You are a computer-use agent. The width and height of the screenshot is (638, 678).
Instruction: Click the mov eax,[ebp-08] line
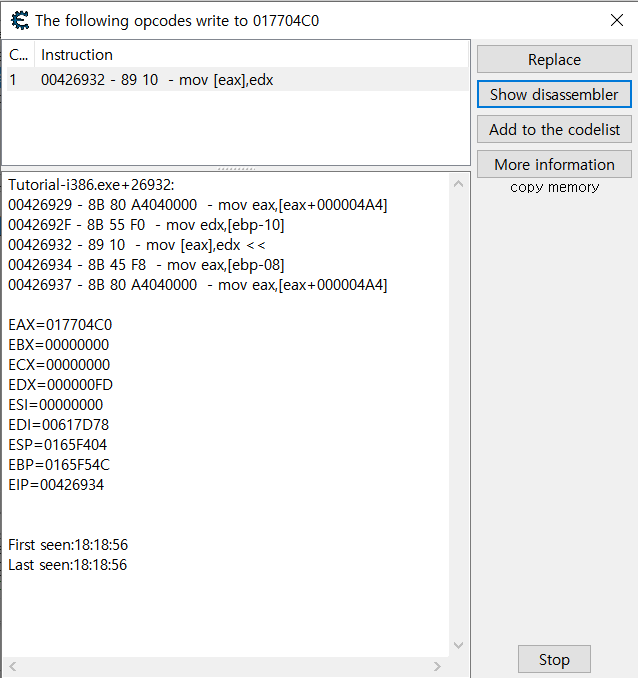point(146,265)
